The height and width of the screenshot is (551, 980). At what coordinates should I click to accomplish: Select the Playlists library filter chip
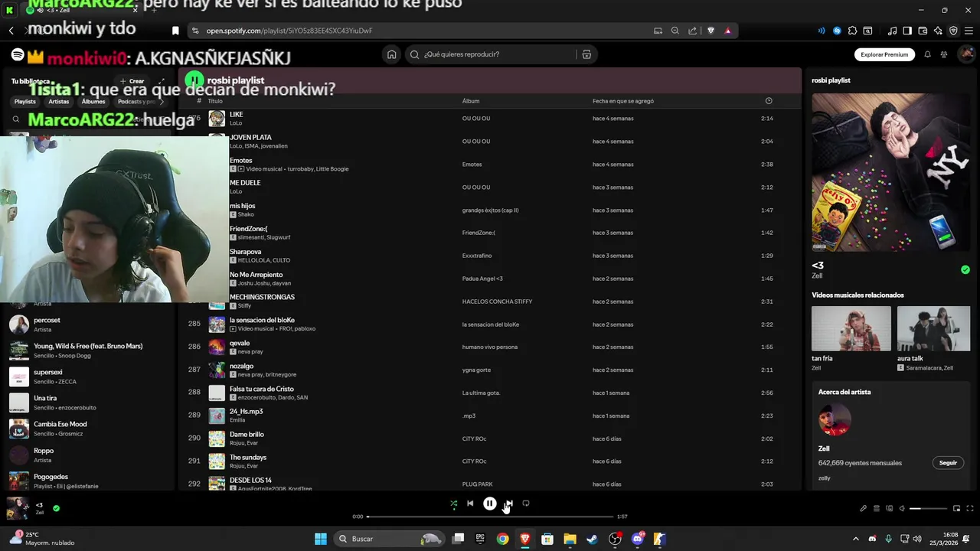25,102
